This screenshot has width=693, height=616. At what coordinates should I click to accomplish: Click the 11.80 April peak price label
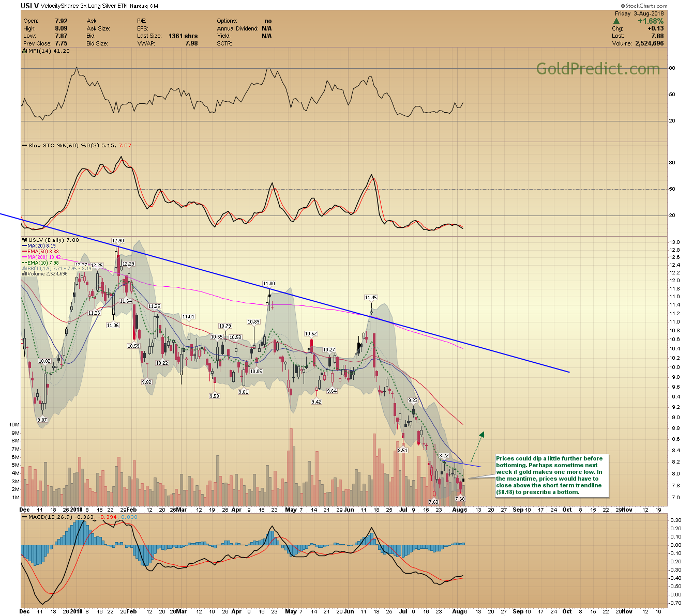click(x=269, y=284)
